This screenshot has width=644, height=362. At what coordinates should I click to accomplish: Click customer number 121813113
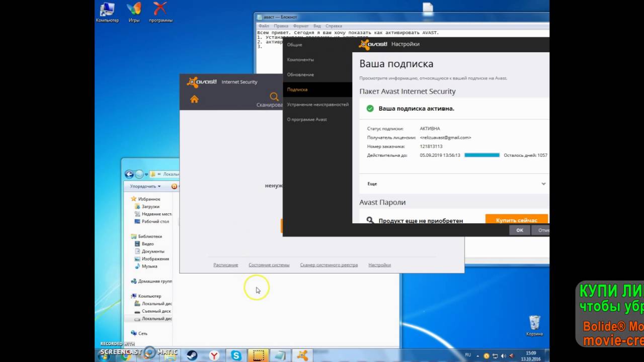click(431, 146)
